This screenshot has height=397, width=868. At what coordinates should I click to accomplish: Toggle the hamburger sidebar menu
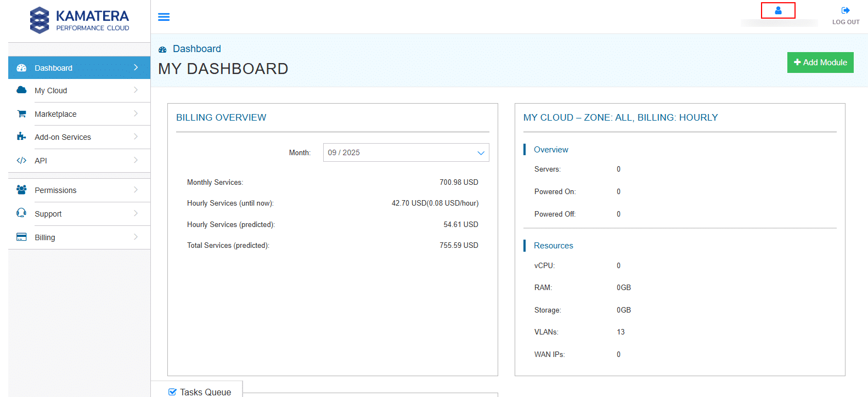(164, 17)
